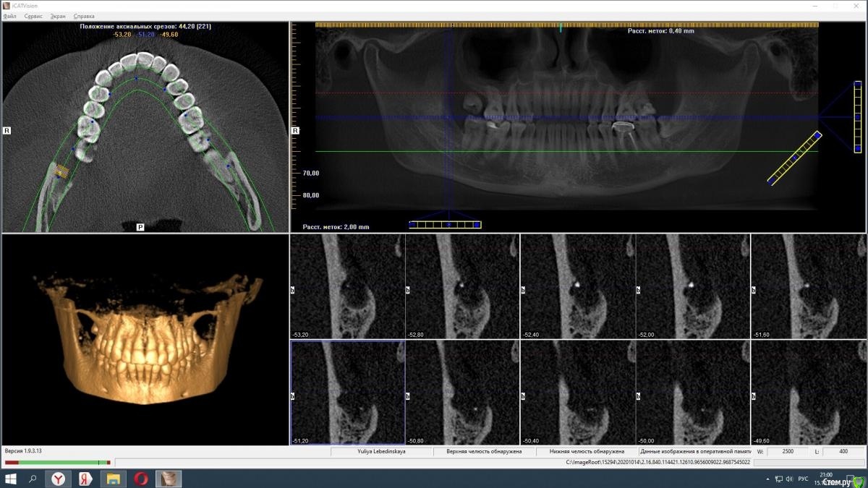Click the diagonal yellow tilt ruler control

coord(794,158)
